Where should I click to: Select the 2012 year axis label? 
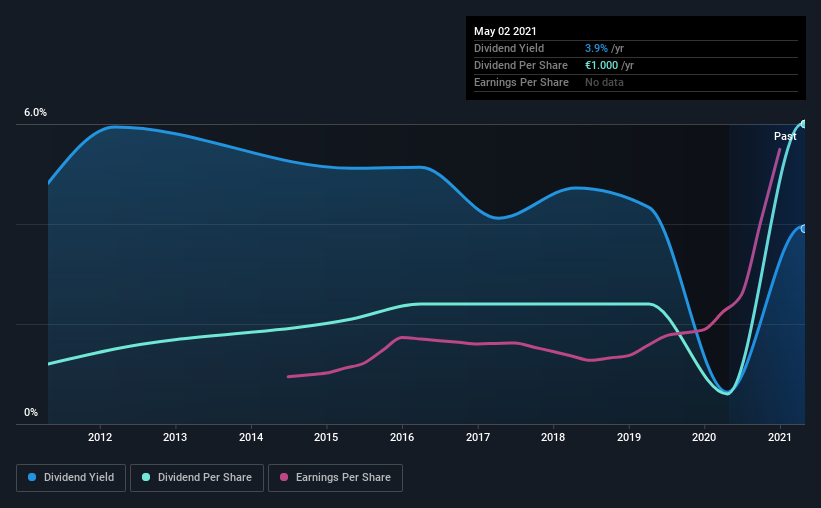point(100,437)
